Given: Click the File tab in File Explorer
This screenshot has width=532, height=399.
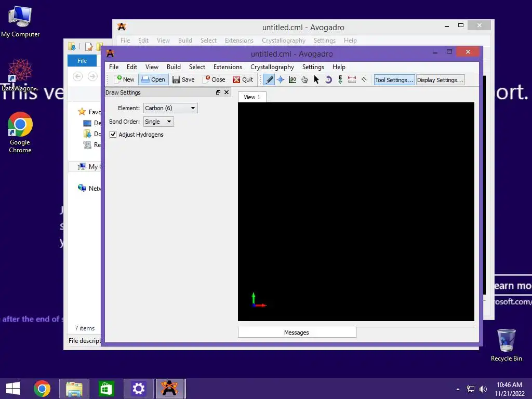Looking at the screenshot, I should 82,61.
